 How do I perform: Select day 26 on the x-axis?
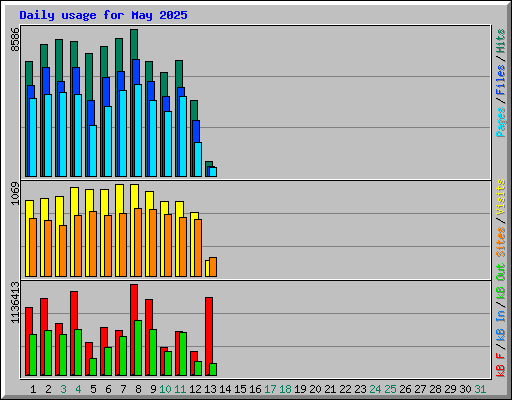(405, 389)
